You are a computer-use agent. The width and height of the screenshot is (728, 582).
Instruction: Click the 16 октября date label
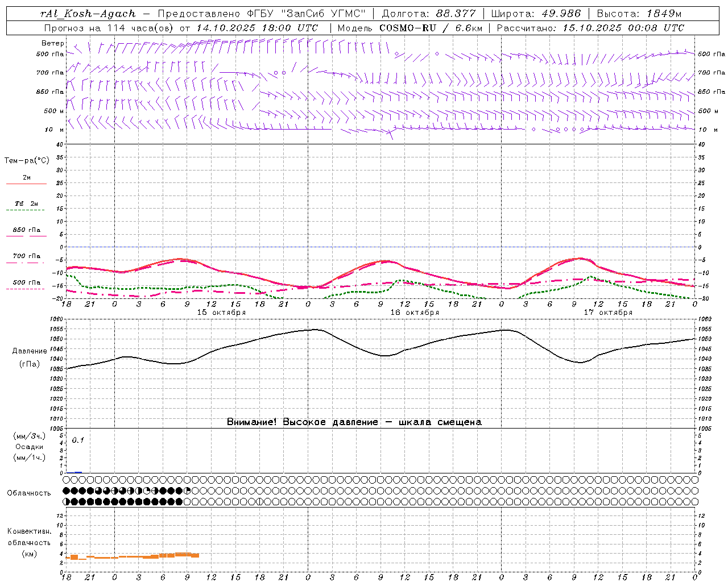(415, 313)
